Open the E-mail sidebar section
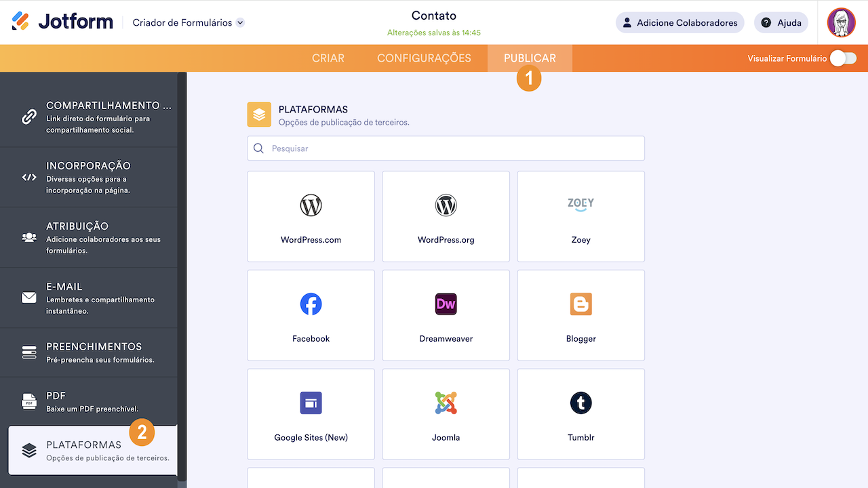 89,298
